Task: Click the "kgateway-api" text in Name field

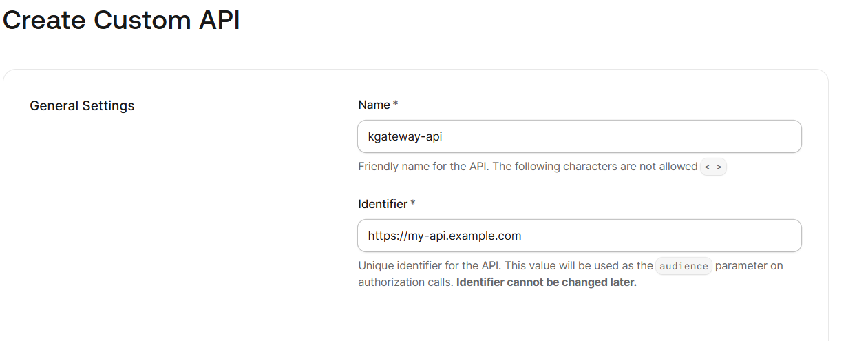Action: [405, 136]
